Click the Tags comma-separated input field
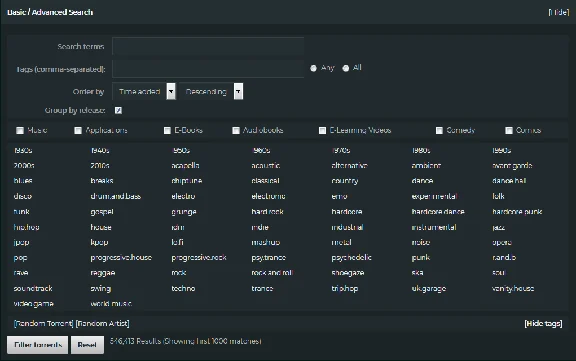This screenshot has width=576, height=361. coord(208,69)
